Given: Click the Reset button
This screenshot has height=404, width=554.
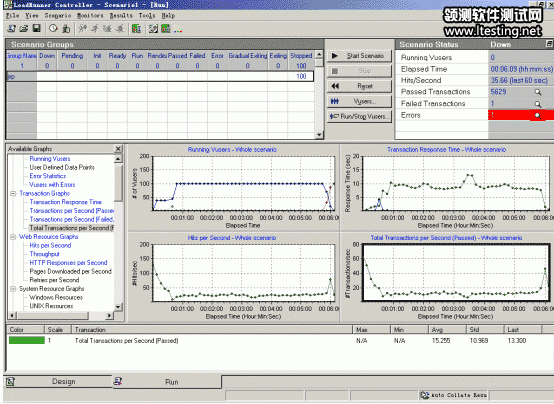Looking at the screenshot, I should (x=359, y=86).
